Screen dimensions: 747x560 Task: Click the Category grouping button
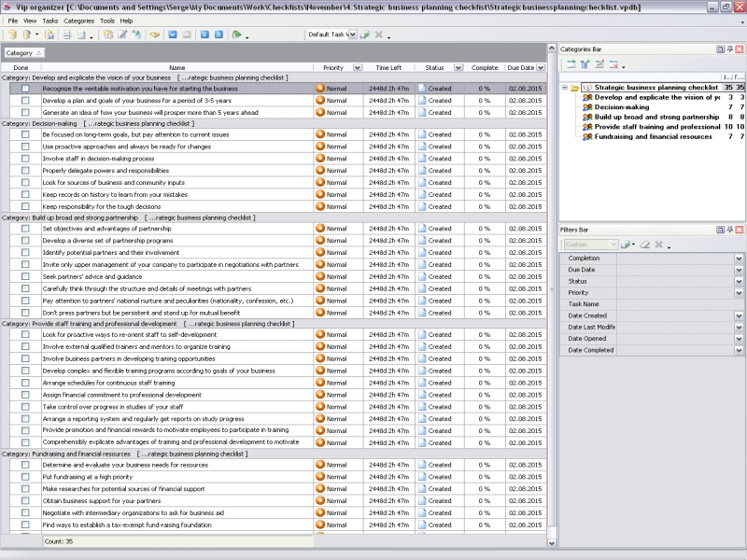22,53
